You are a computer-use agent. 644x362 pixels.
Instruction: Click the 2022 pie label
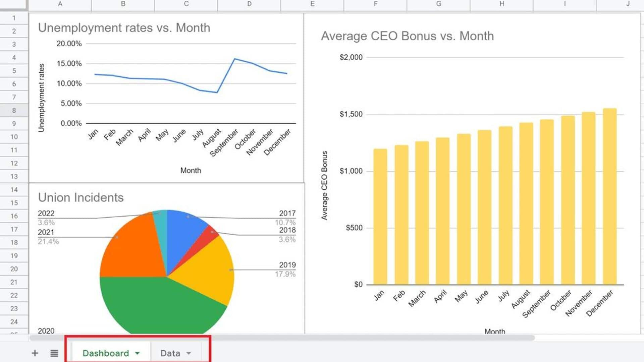(x=46, y=213)
